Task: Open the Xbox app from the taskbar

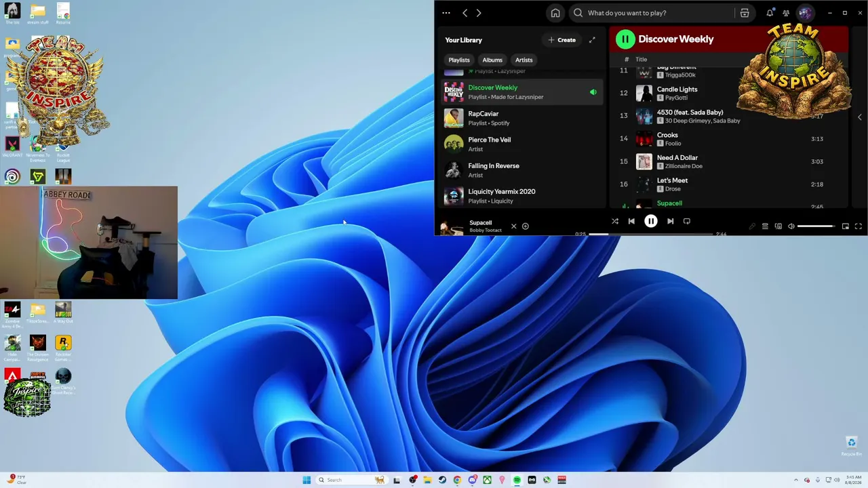Action: [488, 480]
